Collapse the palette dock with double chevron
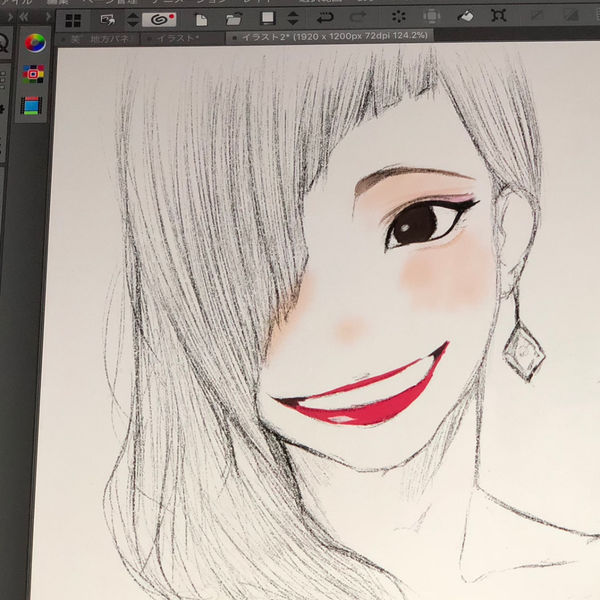Image resolution: width=600 pixels, height=600 pixels. [24, 17]
